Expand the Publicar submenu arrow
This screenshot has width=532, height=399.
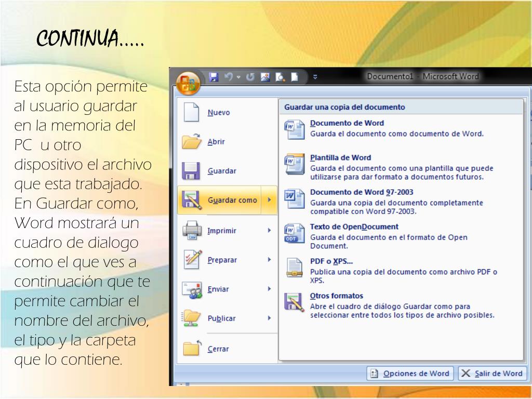270,318
